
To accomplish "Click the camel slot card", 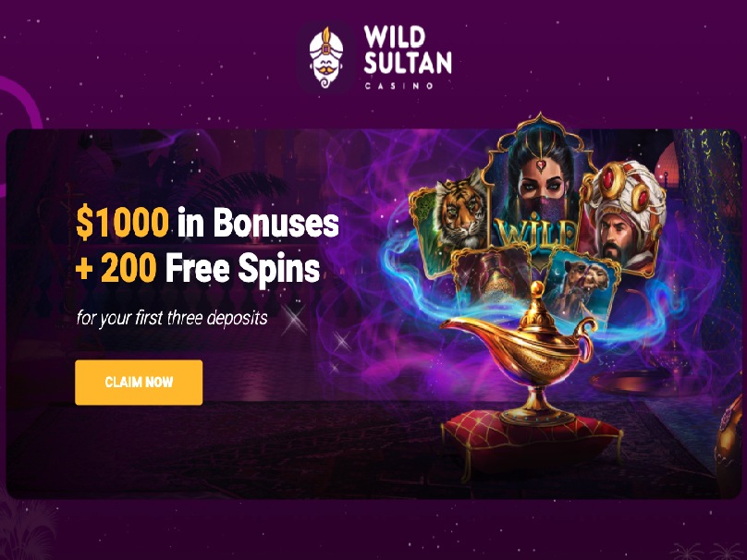I will pyautogui.click(x=582, y=287).
